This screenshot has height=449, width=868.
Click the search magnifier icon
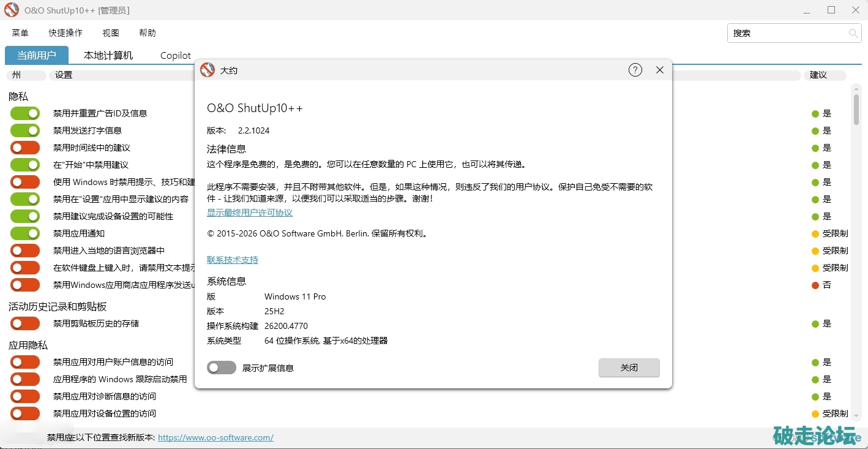853,33
